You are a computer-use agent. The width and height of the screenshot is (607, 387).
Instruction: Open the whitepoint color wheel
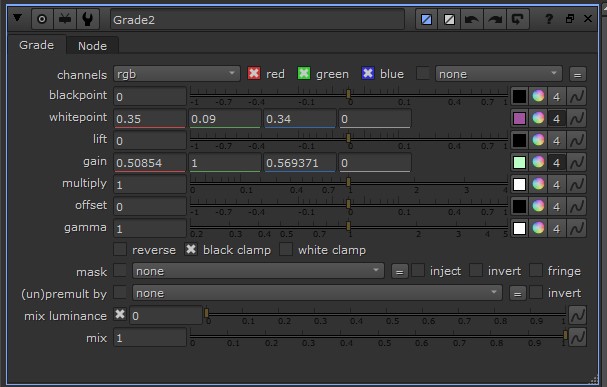[x=538, y=118]
